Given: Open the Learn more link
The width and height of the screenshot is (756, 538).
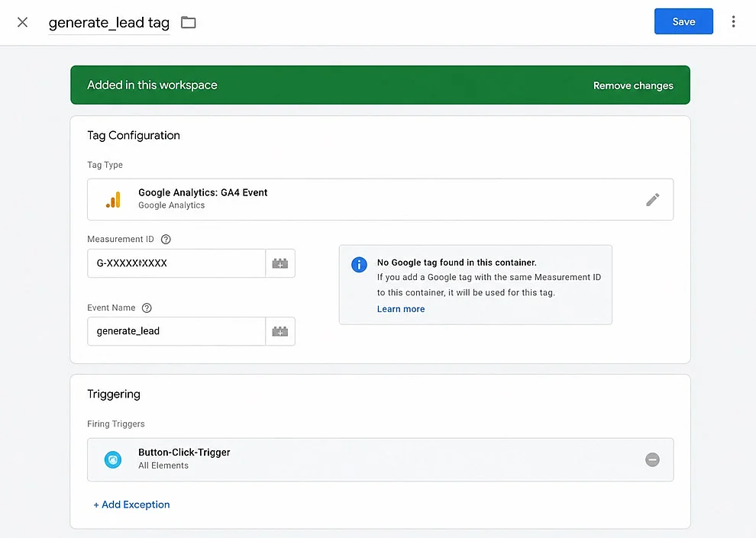Looking at the screenshot, I should [401, 309].
